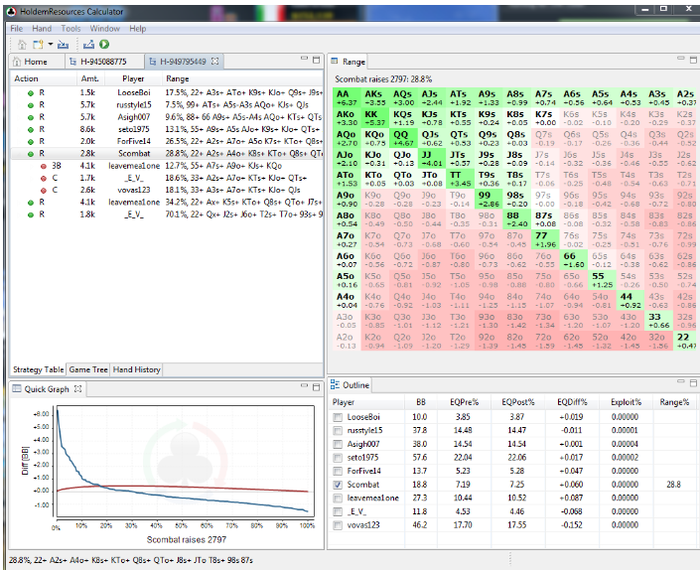Click the new hand toolbar icon
Viewport: 700px width, 570px height.
(x=38, y=44)
